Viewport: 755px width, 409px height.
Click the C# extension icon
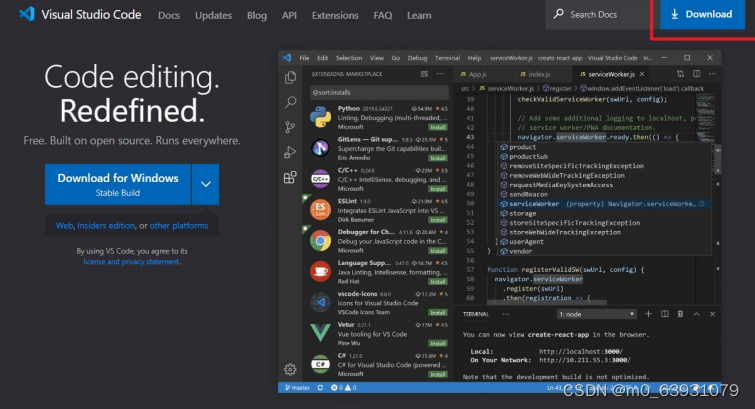click(320, 364)
